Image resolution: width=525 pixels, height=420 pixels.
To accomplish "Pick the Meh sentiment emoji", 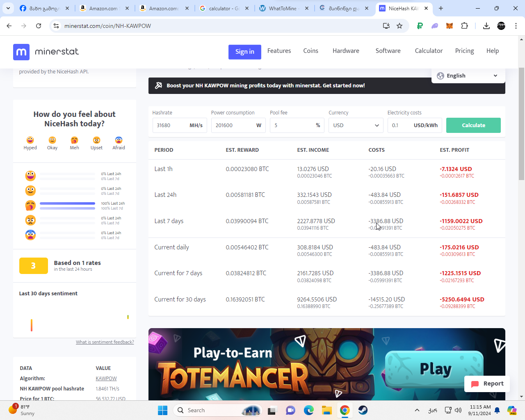I will [x=74, y=140].
